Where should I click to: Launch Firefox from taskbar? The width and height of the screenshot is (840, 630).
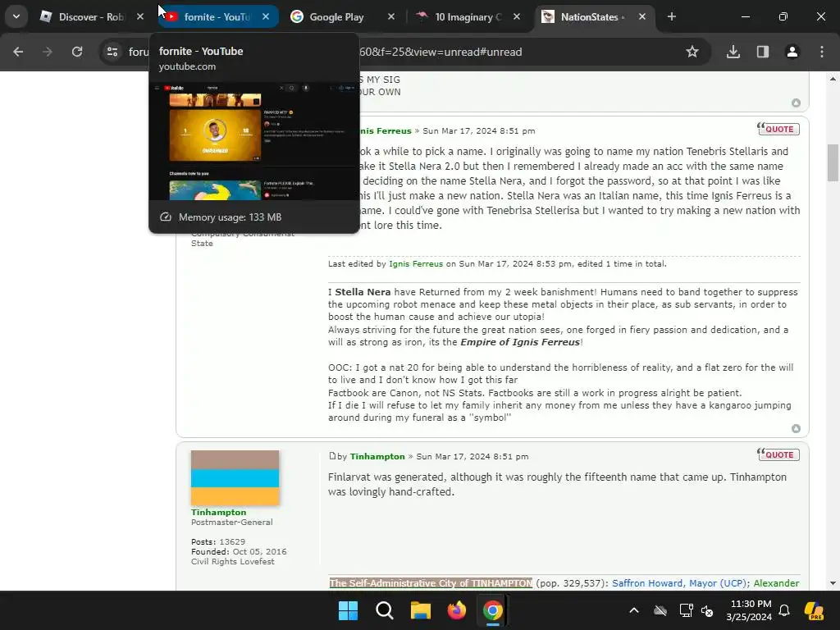(456, 610)
